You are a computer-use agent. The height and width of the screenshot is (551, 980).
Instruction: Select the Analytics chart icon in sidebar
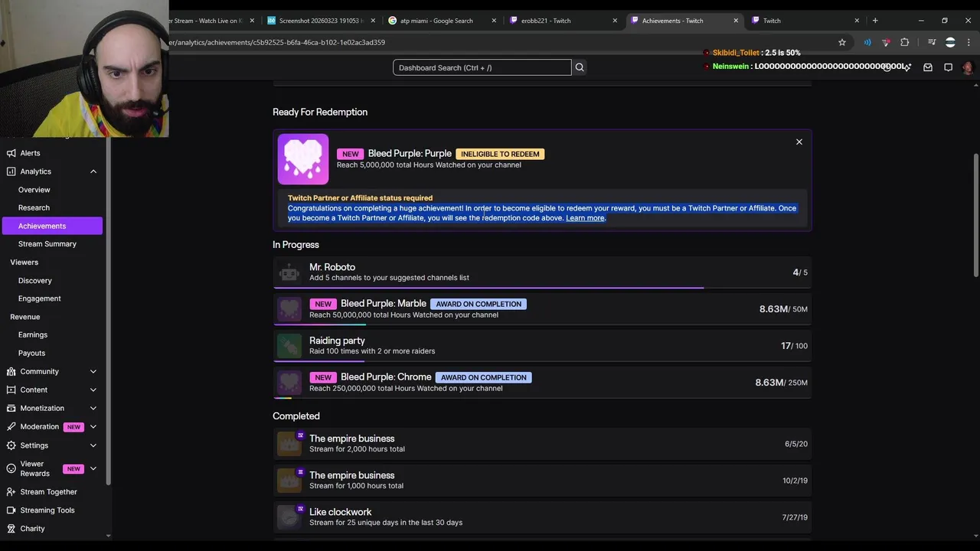pyautogui.click(x=11, y=171)
